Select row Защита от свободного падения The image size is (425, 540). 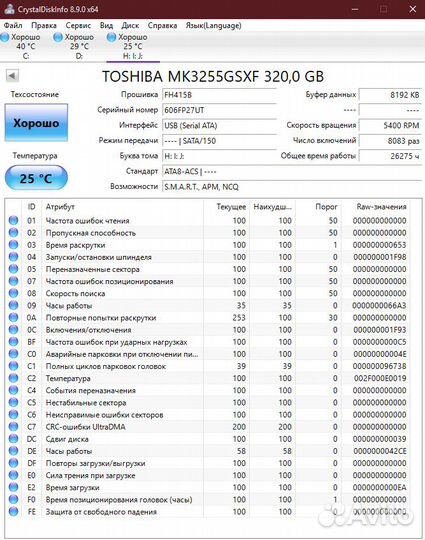click(208, 511)
